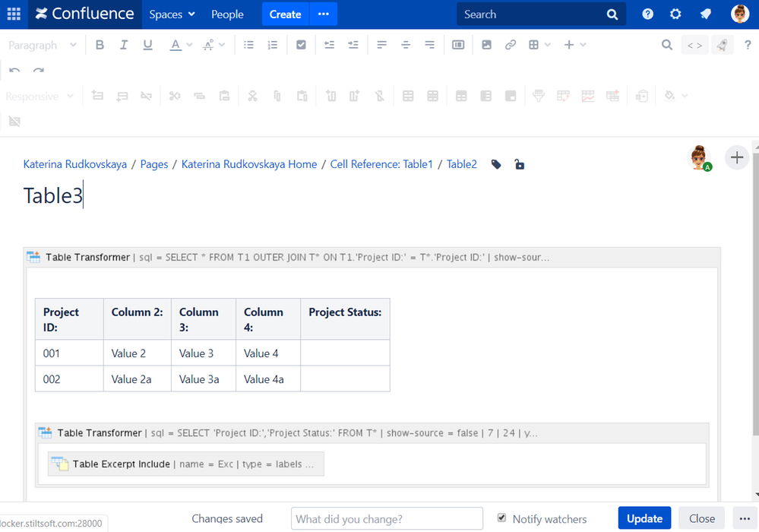This screenshot has width=759, height=532.
Task: Open the Responsive table width dropdown
Action: coord(40,97)
